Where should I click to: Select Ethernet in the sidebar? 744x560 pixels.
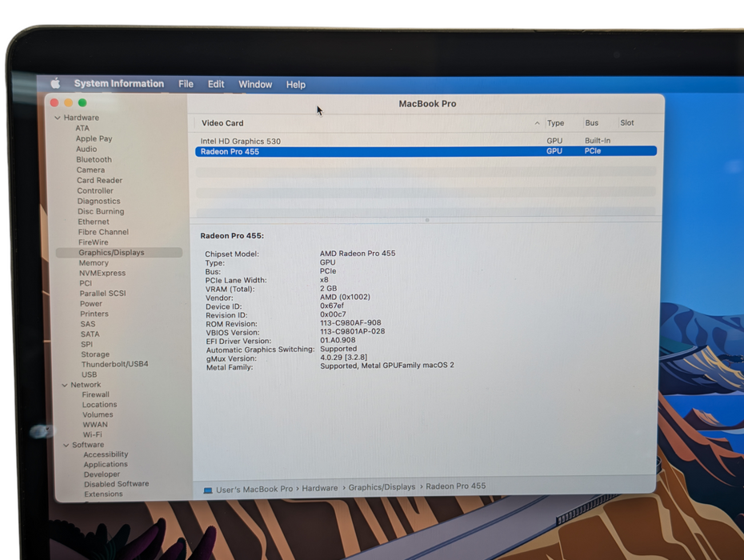point(94,222)
